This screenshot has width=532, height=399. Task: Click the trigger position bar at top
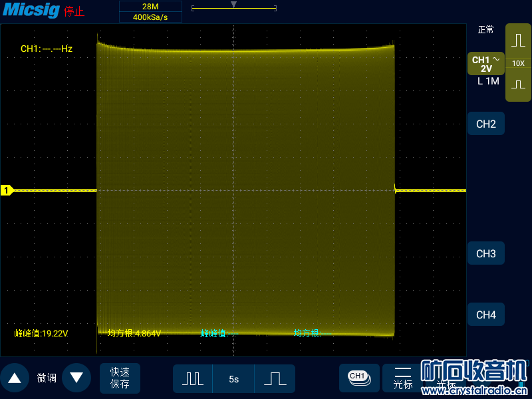coord(233,8)
